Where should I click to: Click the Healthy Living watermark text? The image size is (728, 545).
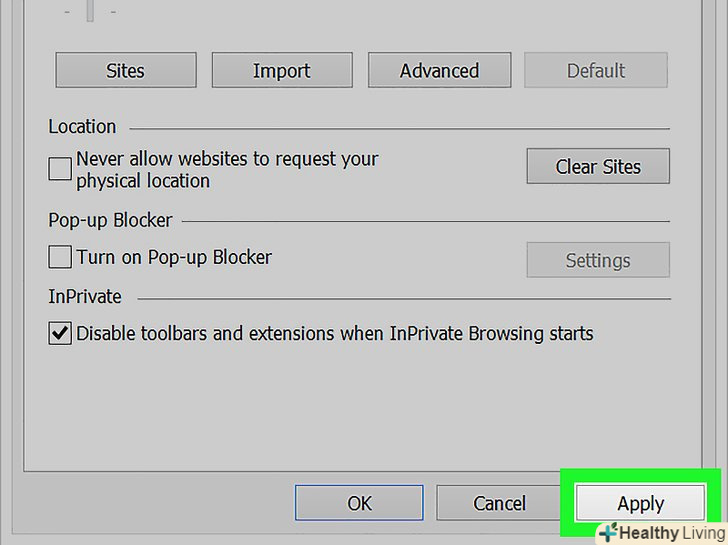pos(670,533)
